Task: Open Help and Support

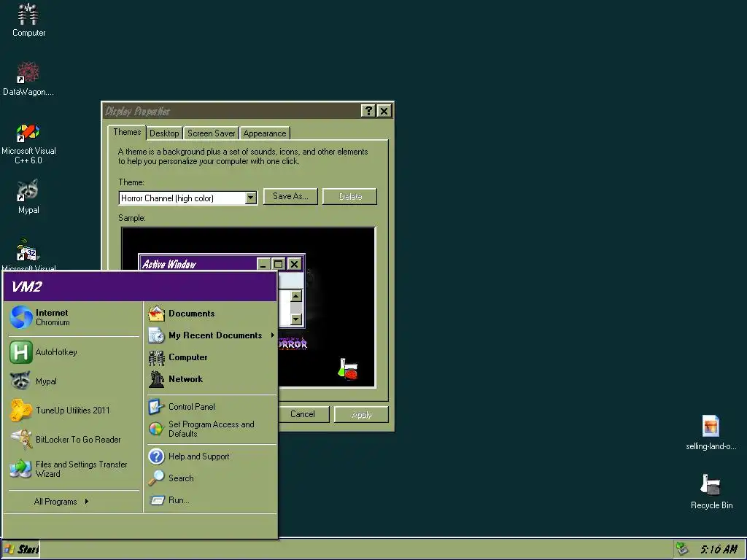Action: click(212, 456)
